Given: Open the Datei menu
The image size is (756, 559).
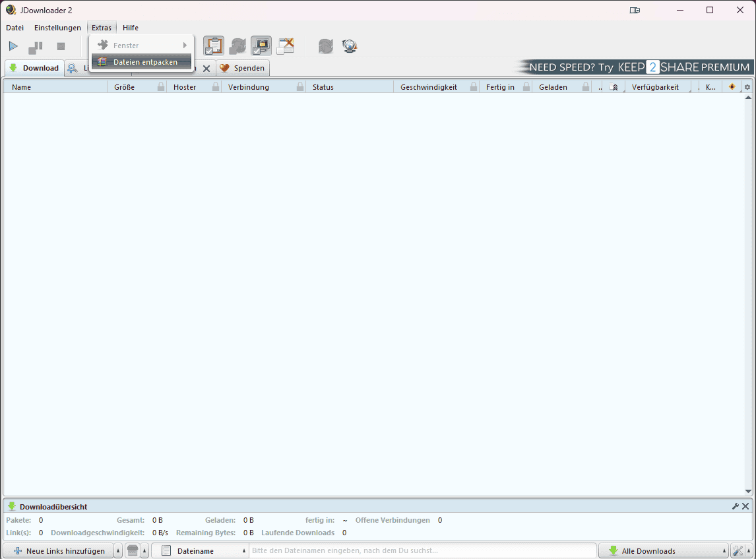Looking at the screenshot, I should [x=15, y=28].
